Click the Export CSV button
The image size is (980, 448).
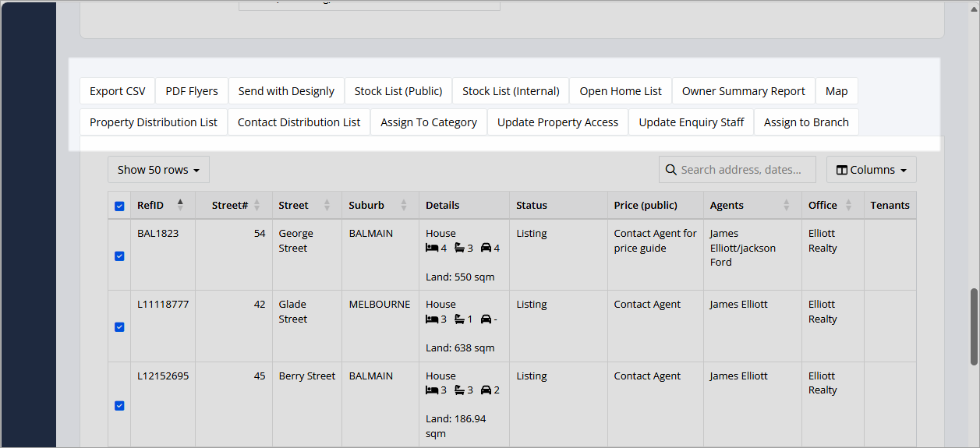(118, 91)
